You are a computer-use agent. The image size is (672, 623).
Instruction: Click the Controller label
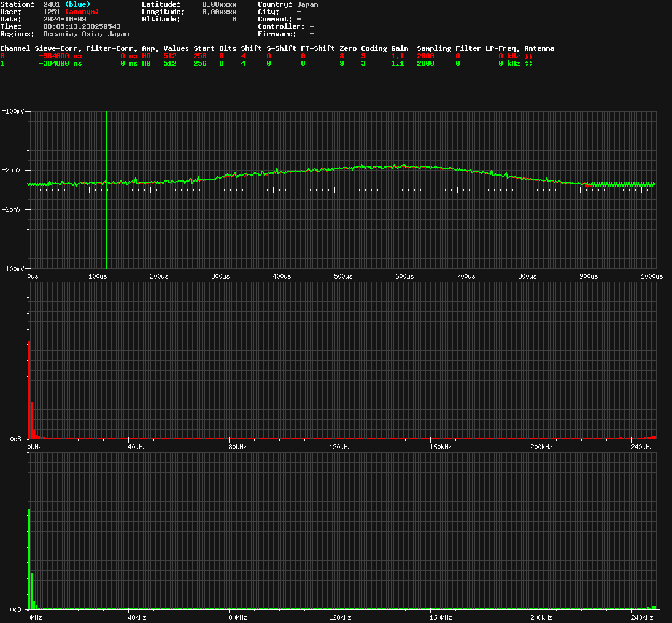click(281, 26)
